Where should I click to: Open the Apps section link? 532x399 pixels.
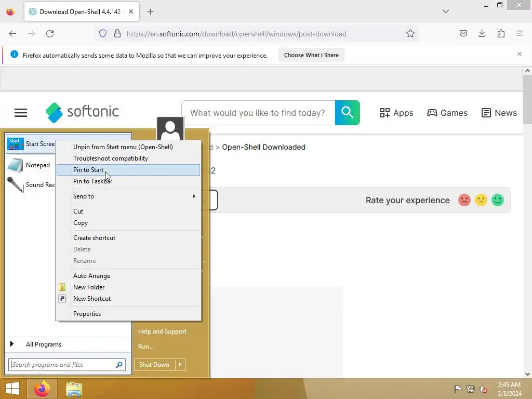396,113
